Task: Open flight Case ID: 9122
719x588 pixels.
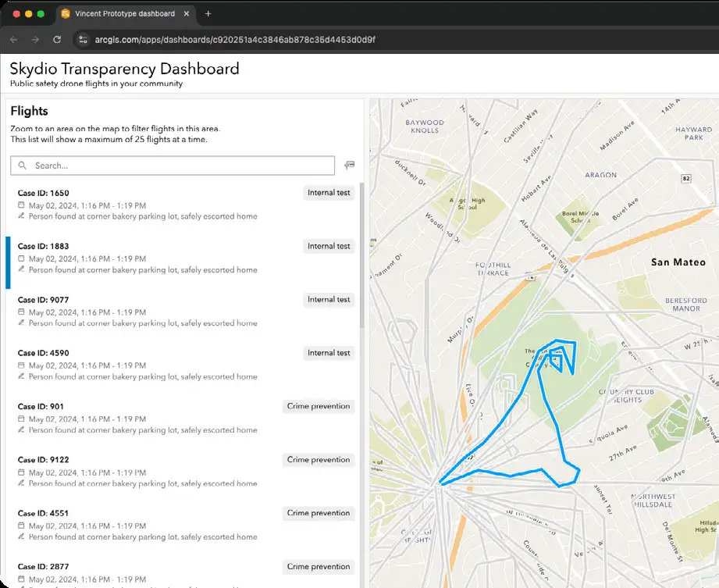Action: [183, 472]
